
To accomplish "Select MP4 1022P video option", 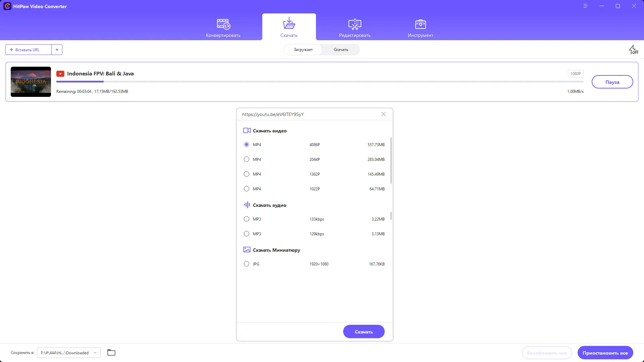I will click(247, 189).
